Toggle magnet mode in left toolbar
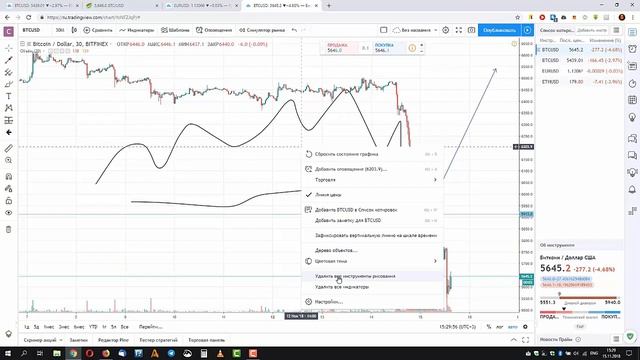The image size is (640, 360). [x=9, y=176]
